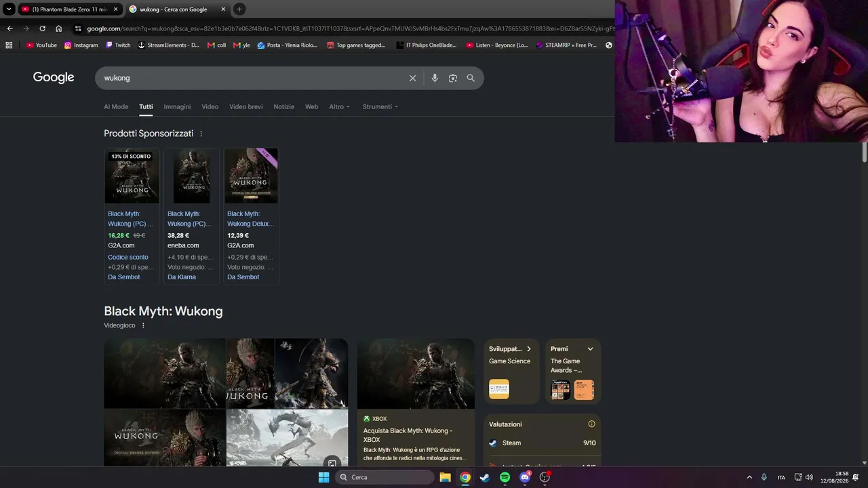
Task: Launch Steam from the taskbar
Action: [485, 477]
